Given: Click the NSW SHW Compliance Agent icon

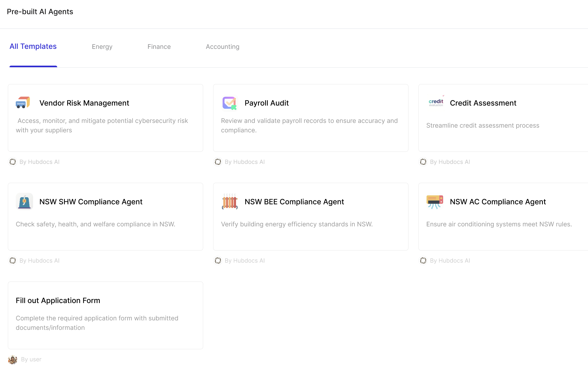Looking at the screenshot, I should pos(24,201).
